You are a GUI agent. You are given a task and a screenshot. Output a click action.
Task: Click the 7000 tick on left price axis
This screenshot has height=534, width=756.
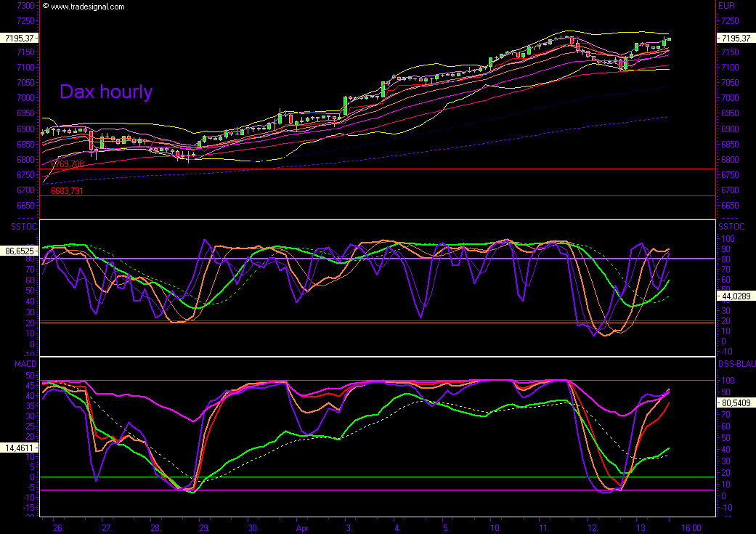(x=25, y=98)
